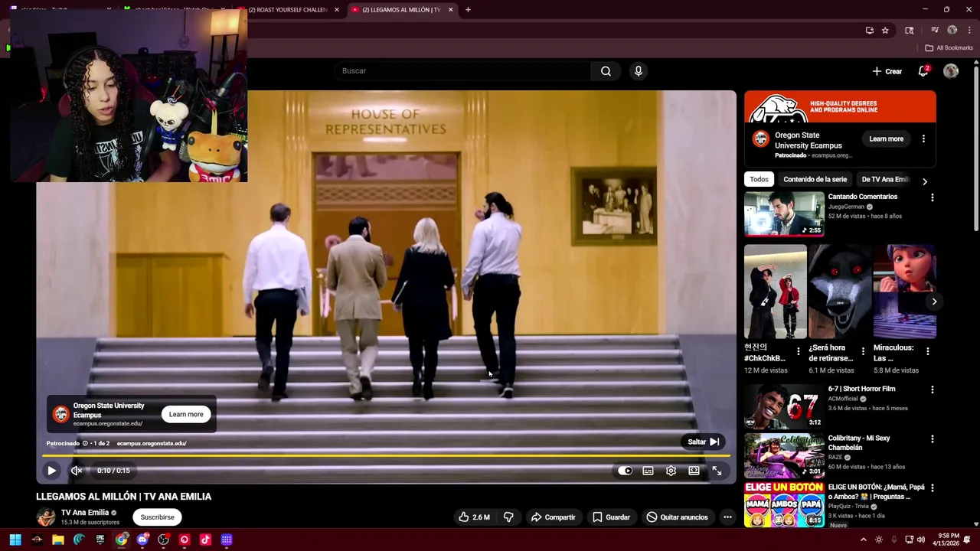This screenshot has height=551, width=980.
Task: Open OBS Studio from taskbar
Action: click(163, 540)
